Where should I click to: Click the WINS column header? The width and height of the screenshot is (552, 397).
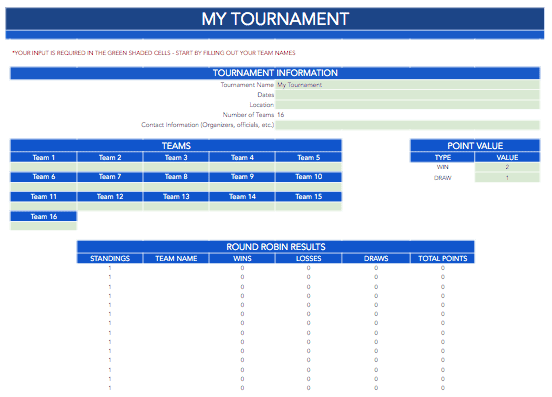pos(242,258)
